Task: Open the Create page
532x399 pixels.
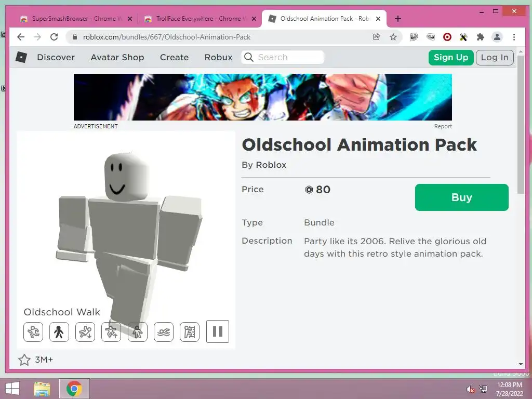Action: click(x=174, y=57)
